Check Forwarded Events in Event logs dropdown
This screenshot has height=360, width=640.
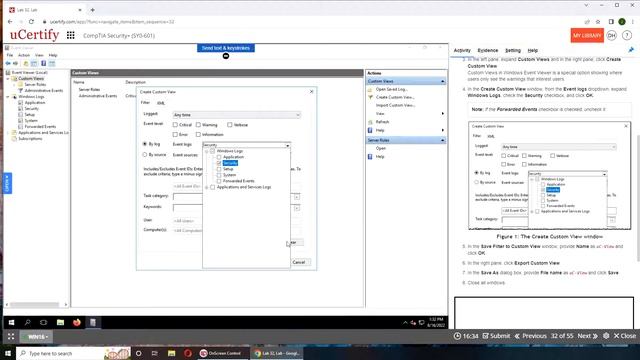(219, 181)
